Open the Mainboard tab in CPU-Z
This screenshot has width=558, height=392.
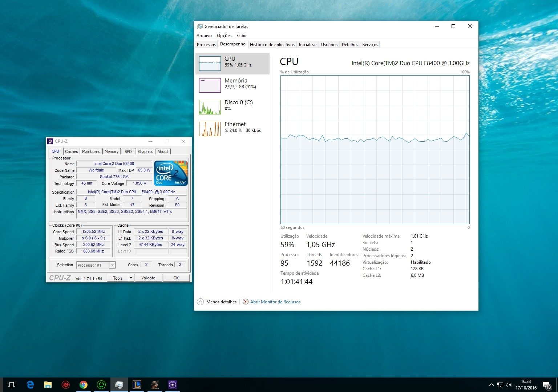point(91,151)
